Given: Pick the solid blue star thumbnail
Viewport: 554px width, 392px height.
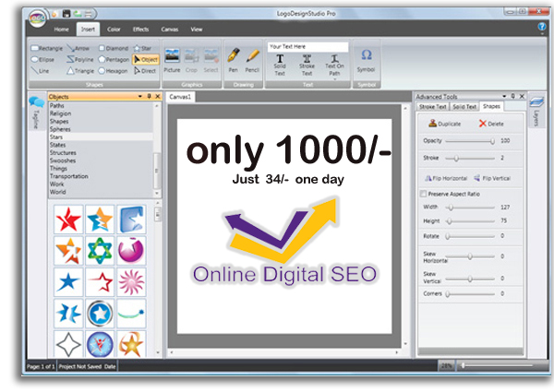Looking at the screenshot, I should coord(68,282).
